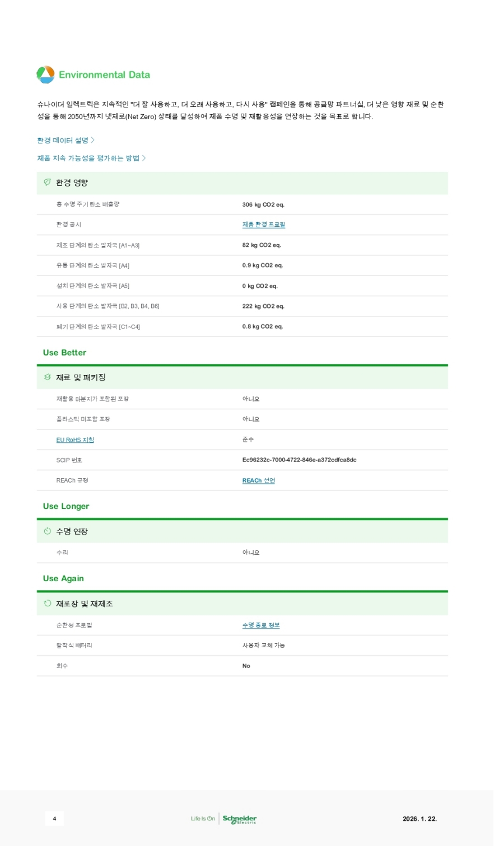Image resolution: width=504 pixels, height=846 pixels.
Task: Select the Use Longer section heading
Action: tap(66, 506)
